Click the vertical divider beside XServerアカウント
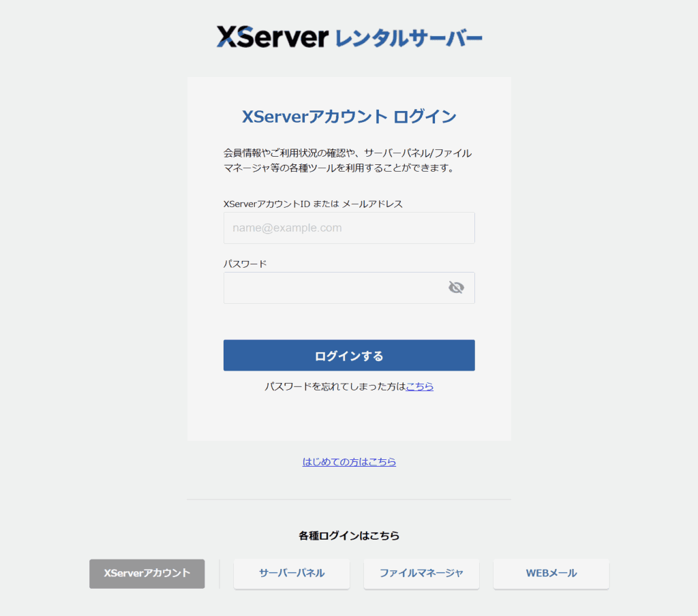The width and height of the screenshot is (698, 616). pyautogui.click(x=219, y=574)
